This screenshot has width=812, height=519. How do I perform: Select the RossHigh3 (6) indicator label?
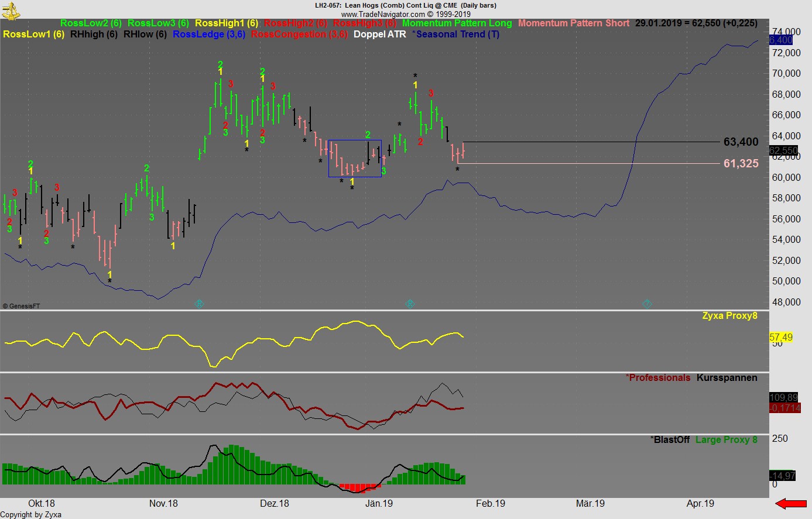point(365,23)
